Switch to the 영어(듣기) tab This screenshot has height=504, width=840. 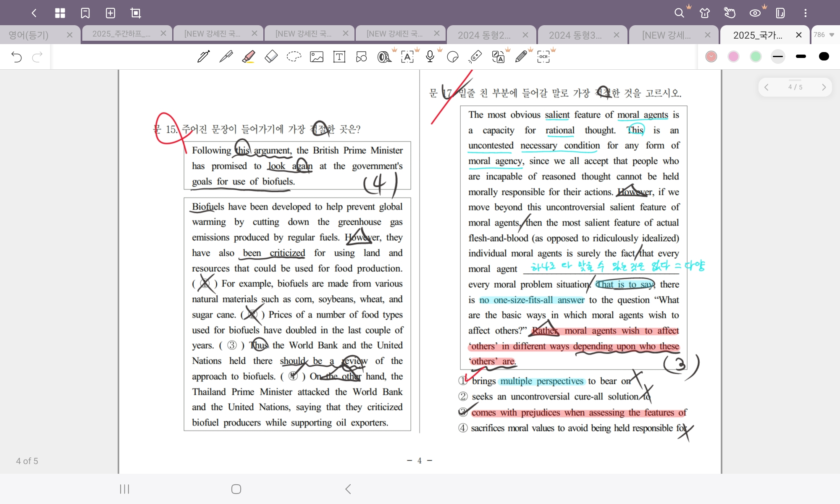[29, 35]
